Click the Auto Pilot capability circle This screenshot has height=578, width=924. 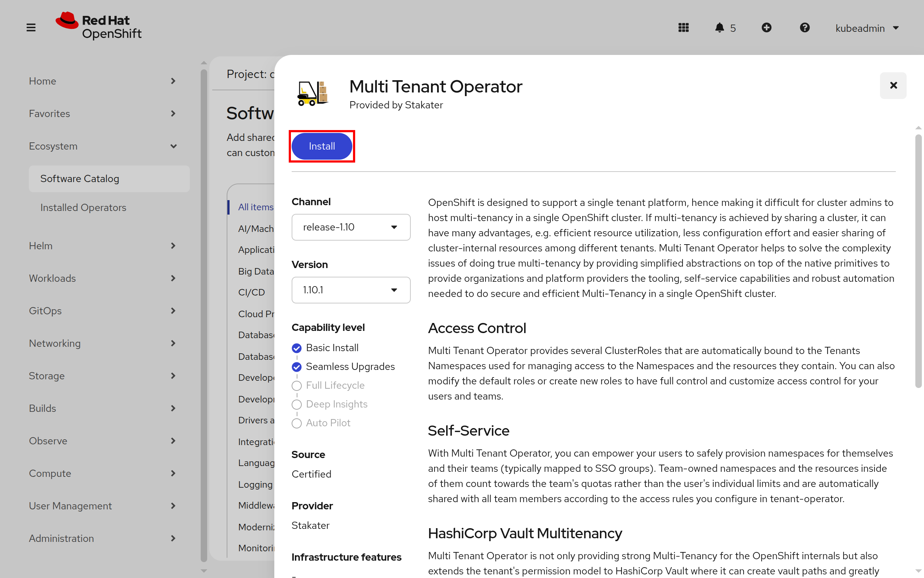[297, 423]
